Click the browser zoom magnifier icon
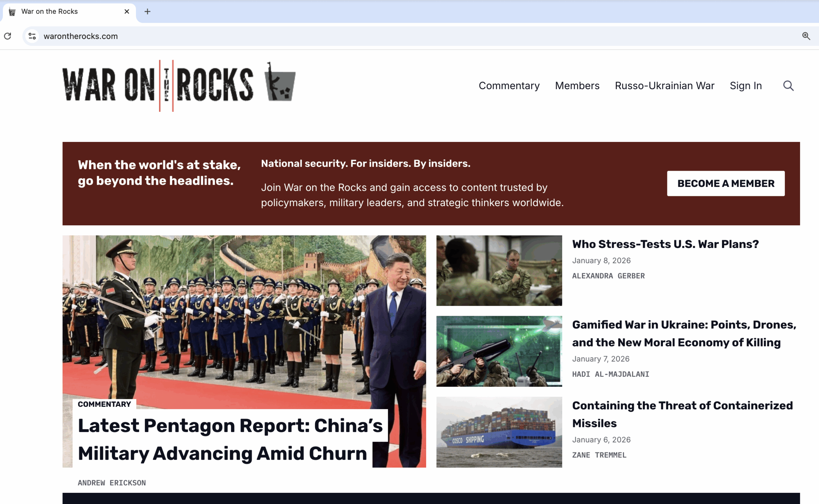Viewport: 819px width, 504px height. (x=806, y=36)
